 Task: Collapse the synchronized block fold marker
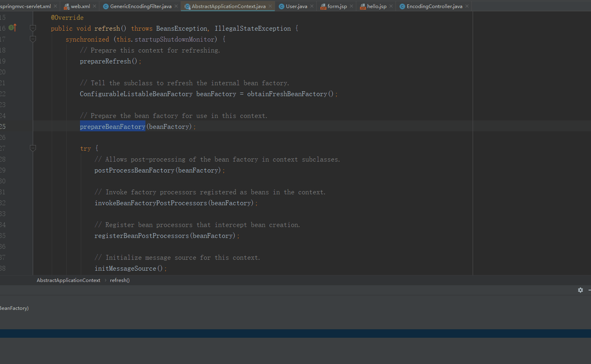click(x=33, y=39)
